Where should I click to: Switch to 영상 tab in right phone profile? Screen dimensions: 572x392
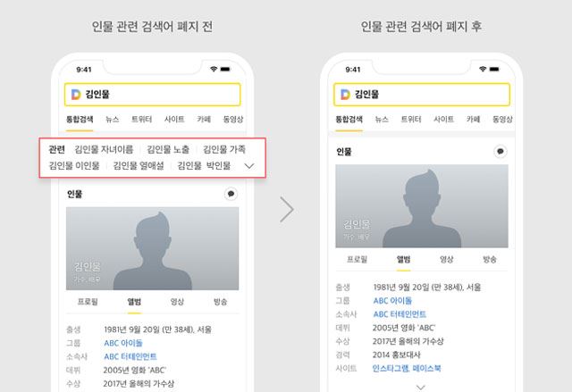click(x=446, y=259)
